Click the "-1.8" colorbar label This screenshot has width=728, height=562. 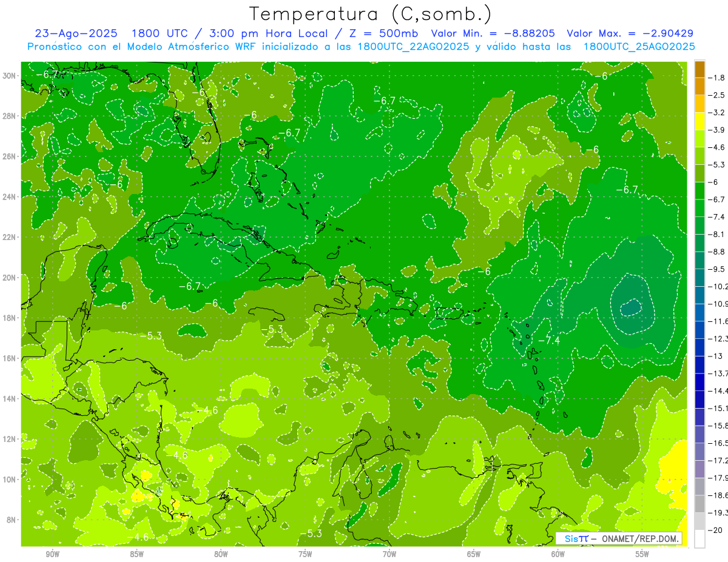tap(716, 78)
